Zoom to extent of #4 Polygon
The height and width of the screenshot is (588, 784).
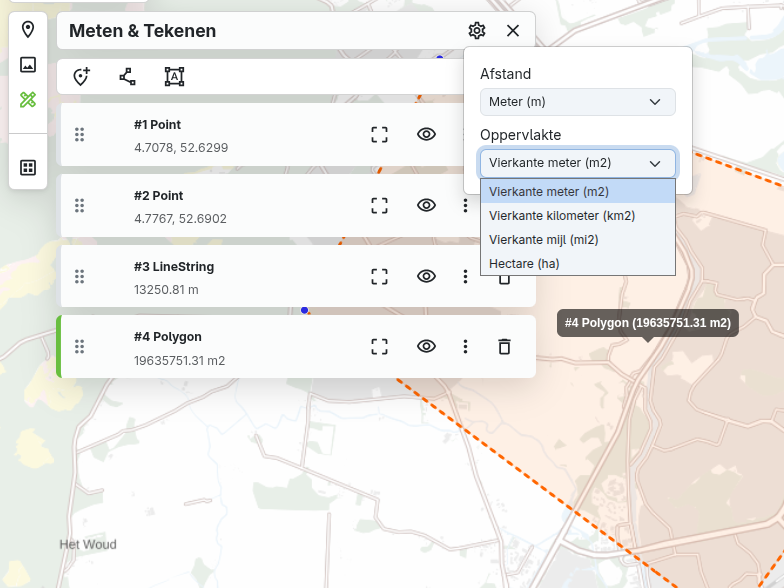[x=380, y=346]
